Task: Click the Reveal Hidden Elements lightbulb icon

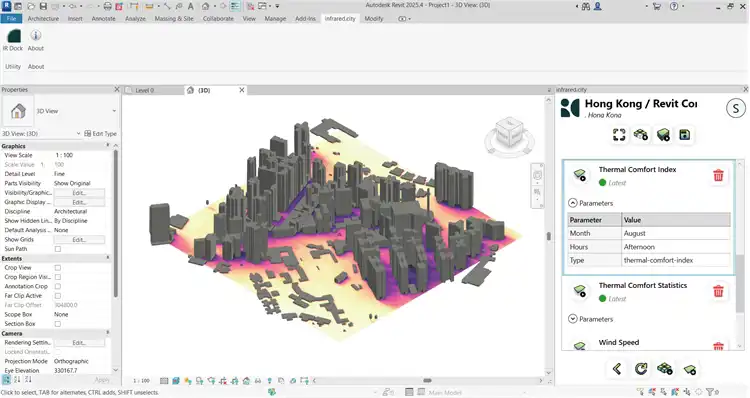Action: [x=269, y=381]
